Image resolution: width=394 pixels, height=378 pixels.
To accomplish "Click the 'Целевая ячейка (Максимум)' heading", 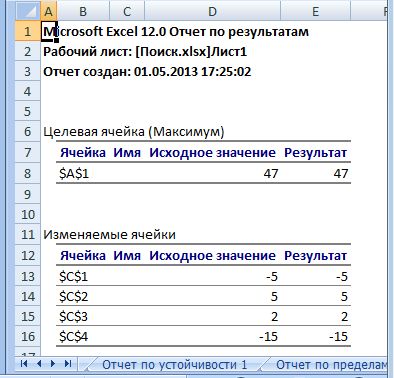I will [x=134, y=132].
